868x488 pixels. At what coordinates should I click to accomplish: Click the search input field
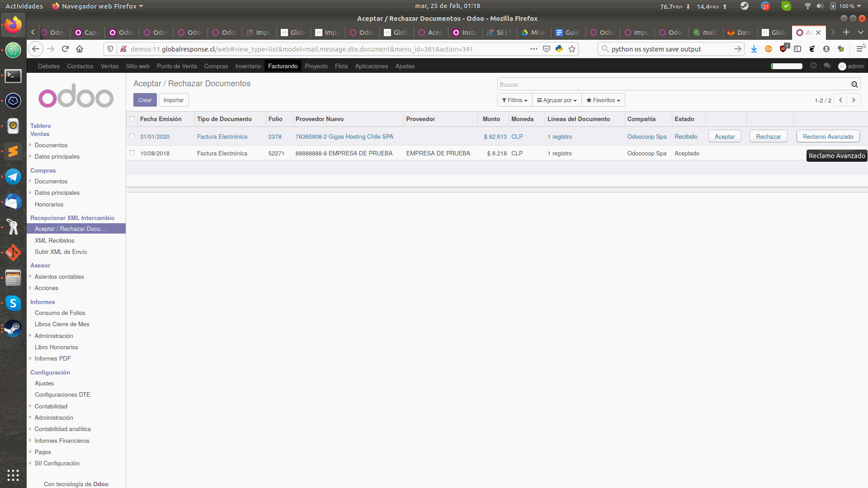click(674, 84)
